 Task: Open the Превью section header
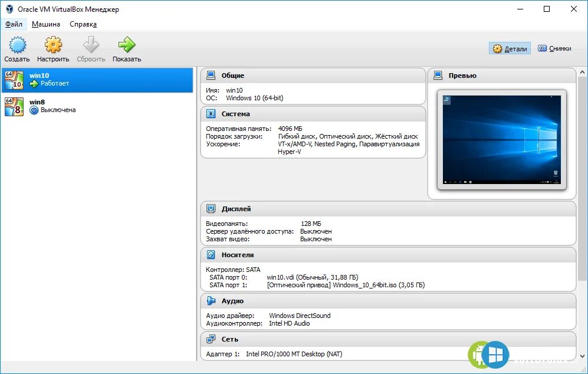tap(502, 76)
